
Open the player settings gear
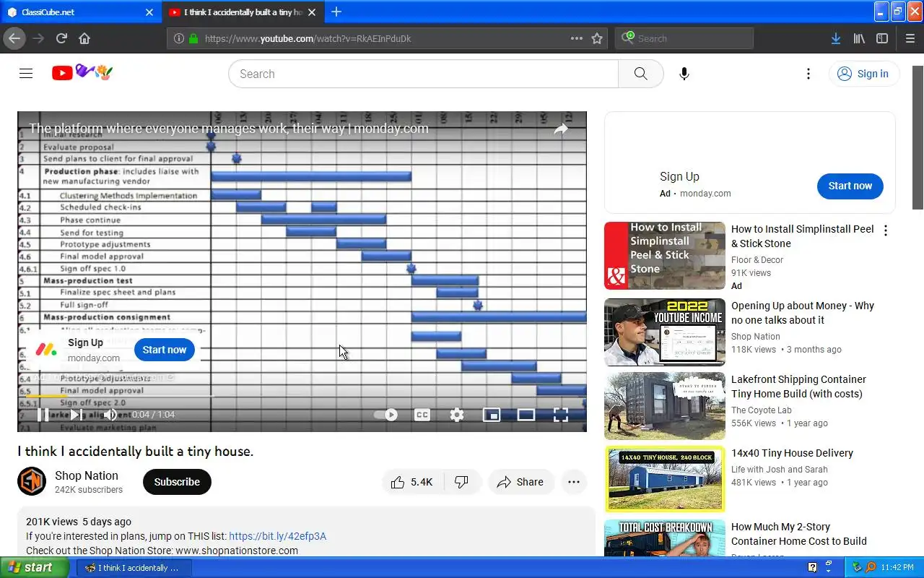pyautogui.click(x=457, y=415)
